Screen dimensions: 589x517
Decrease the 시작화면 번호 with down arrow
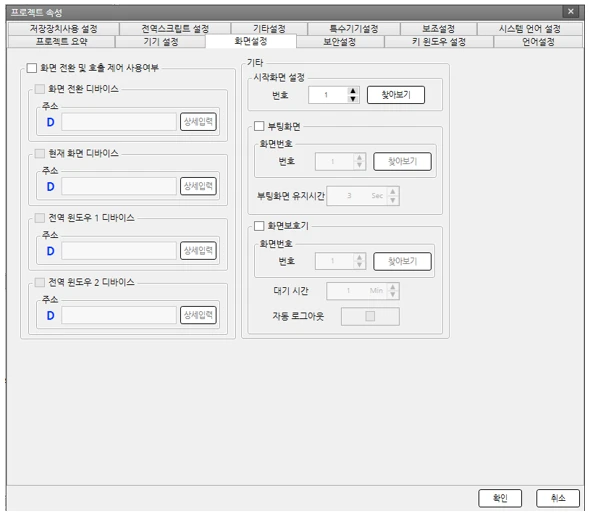click(353, 99)
